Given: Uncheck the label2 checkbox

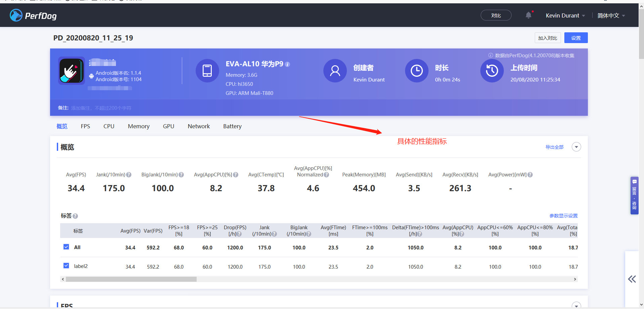Looking at the screenshot, I should tap(66, 266).
